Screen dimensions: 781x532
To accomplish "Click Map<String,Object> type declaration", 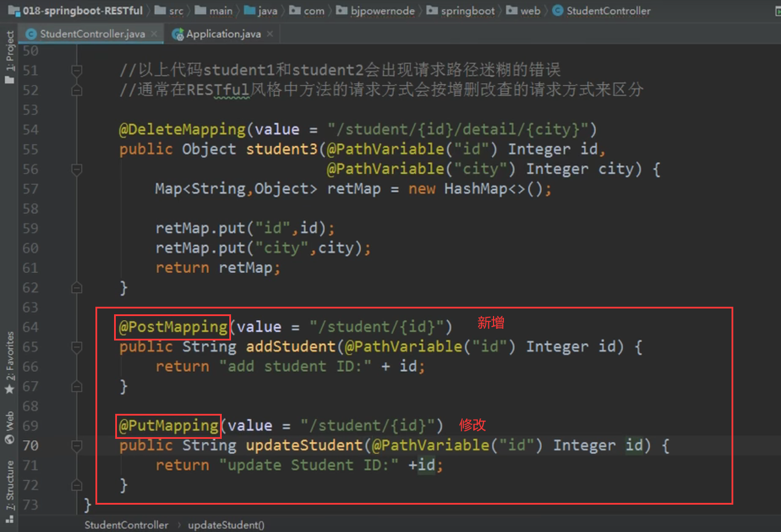I will (x=236, y=189).
